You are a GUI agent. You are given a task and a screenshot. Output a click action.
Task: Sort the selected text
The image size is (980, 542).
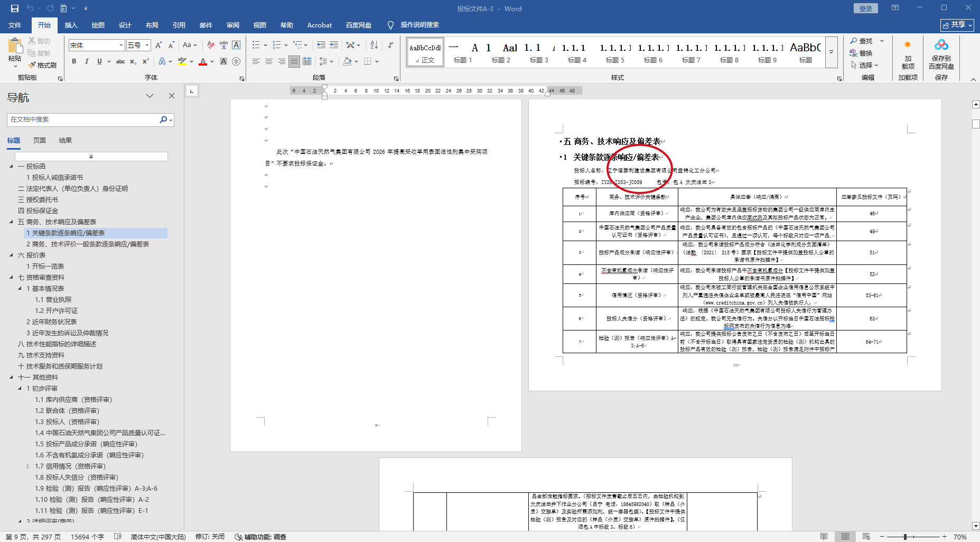374,45
